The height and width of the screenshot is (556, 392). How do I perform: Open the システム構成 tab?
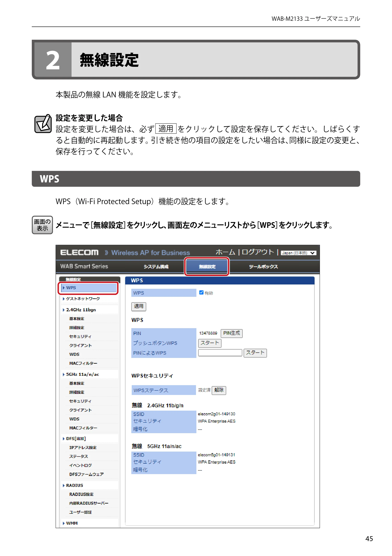click(x=156, y=267)
